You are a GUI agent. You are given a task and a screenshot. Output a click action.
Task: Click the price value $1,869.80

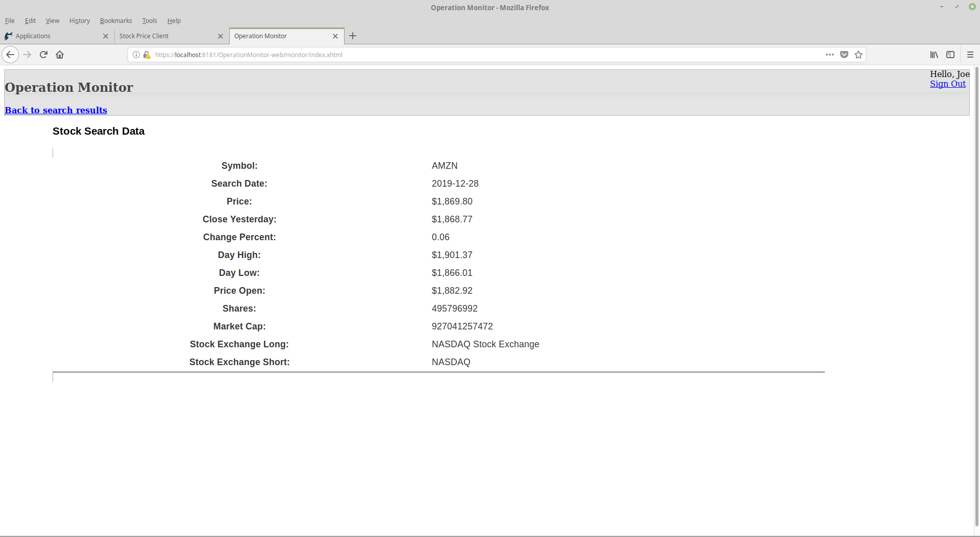coord(452,201)
